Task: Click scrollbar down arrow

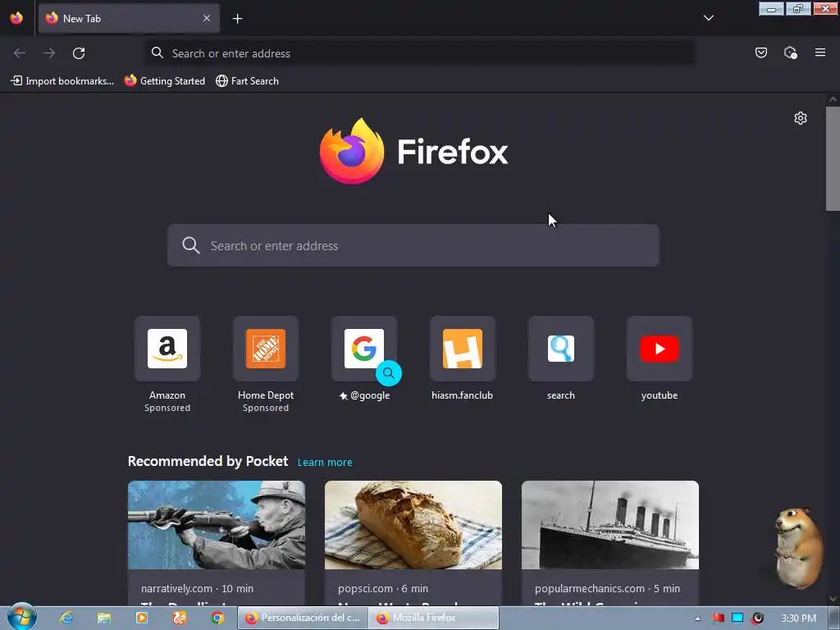Action: (x=833, y=598)
